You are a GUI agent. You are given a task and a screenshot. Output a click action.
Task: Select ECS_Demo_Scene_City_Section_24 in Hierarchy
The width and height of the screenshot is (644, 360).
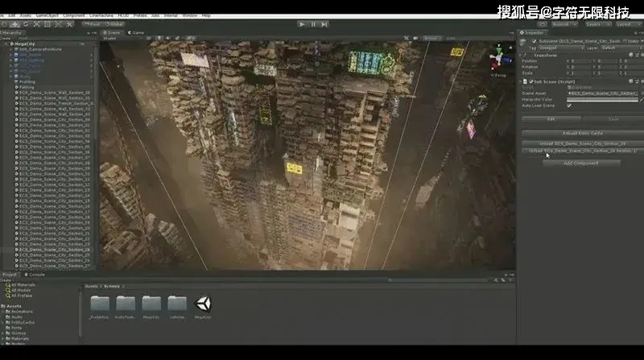[54, 250]
